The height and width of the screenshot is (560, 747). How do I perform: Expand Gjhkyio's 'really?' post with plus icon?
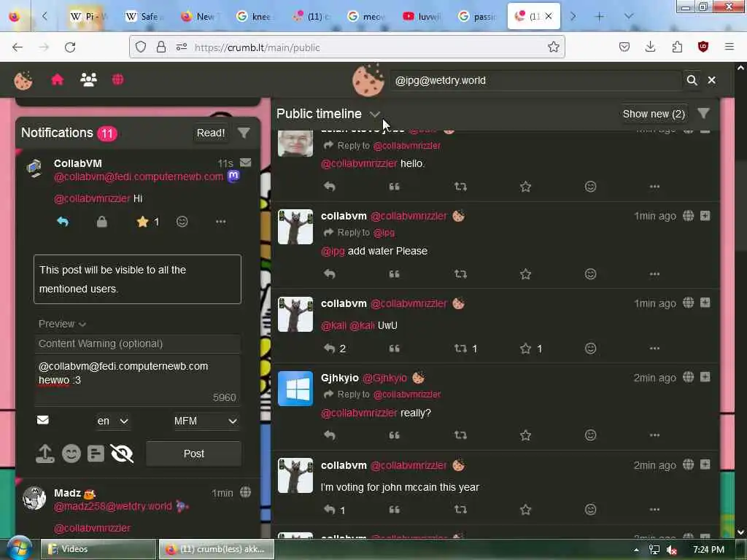(x=705, y=377)
